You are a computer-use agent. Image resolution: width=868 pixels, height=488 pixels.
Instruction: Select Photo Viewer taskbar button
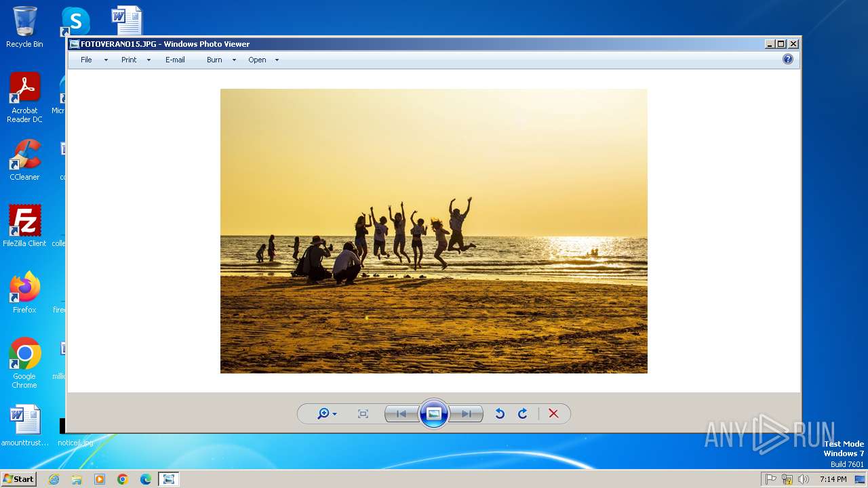point(169,479)
